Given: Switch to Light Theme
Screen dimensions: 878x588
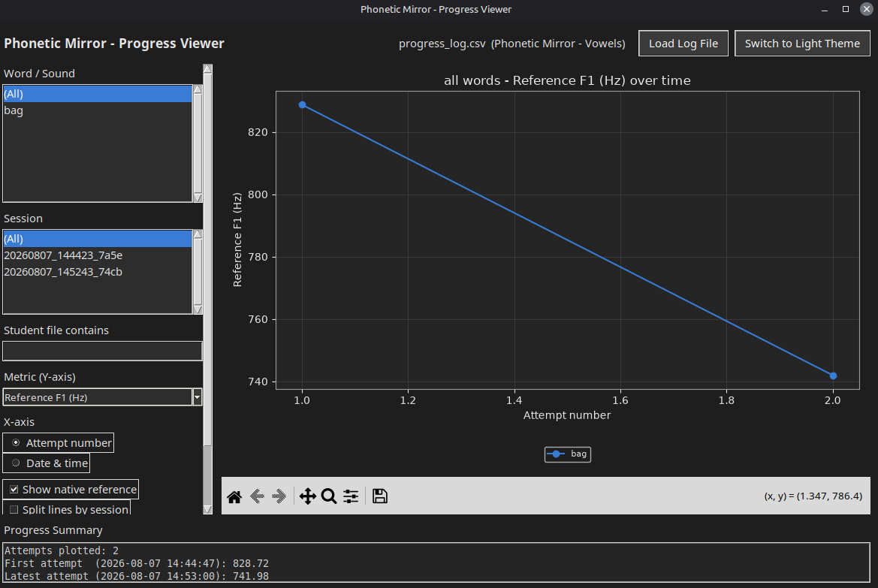Looking at the screenshot, I should click(802, 44).
